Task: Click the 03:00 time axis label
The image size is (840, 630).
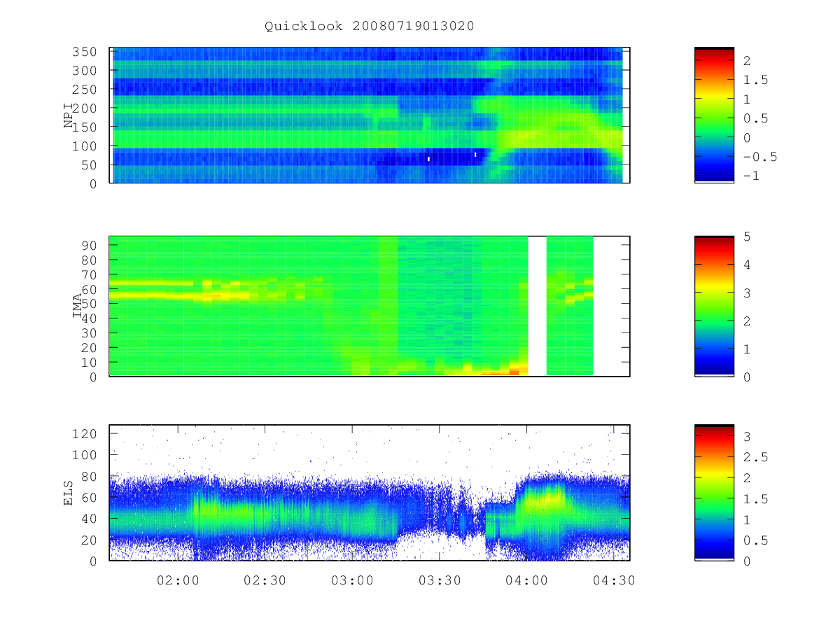Action: click(x=352, y=580)
